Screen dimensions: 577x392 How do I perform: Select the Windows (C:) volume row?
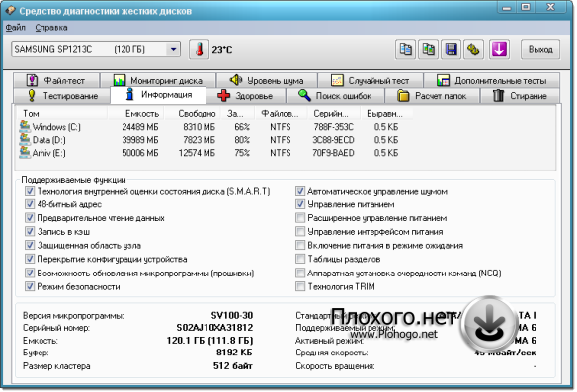[x=209, y=127]
